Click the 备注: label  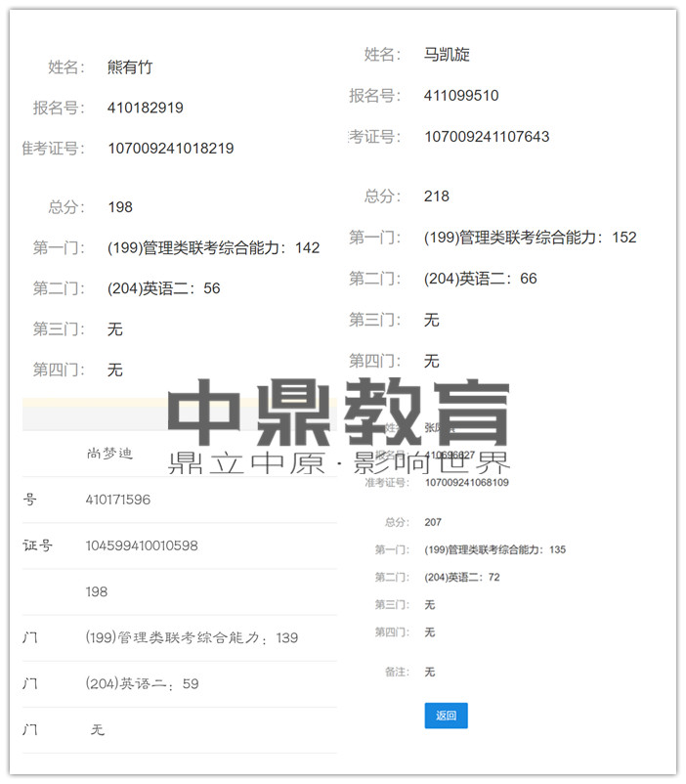pyautogui.click(x=397, y=672)
